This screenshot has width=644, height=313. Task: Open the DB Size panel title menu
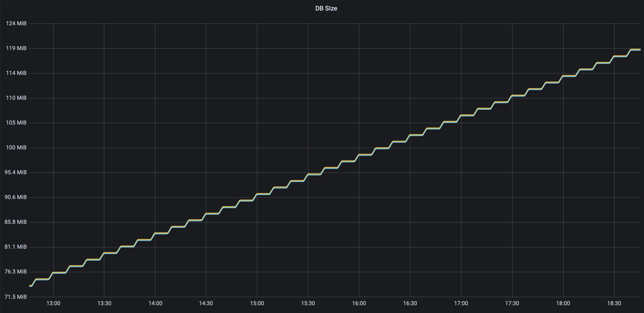326,9
